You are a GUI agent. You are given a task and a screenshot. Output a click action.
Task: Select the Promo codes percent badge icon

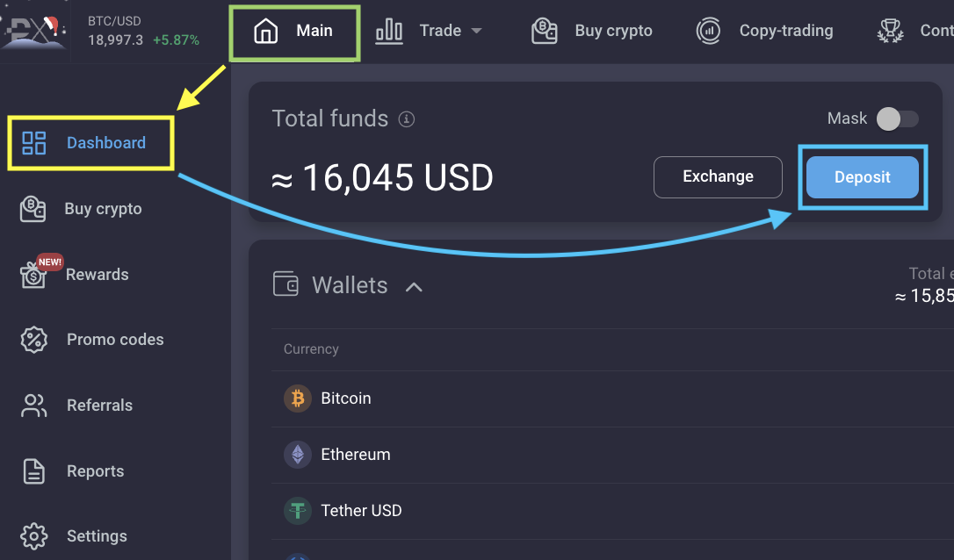(34, 340)
